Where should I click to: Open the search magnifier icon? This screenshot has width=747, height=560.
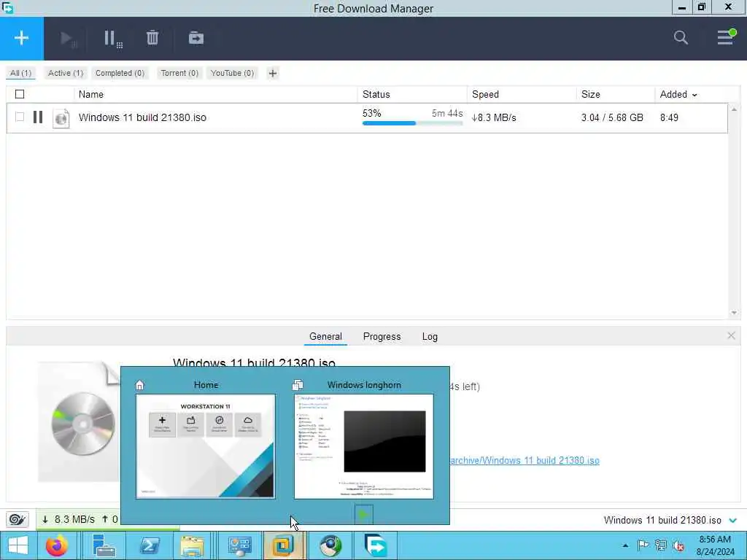[x=681, y=38]
